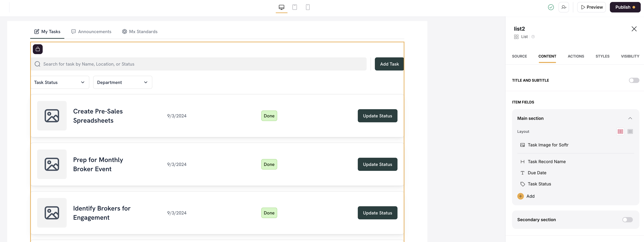Click the Task Status tag icon
Viewport: 644px width, 242px height.
(x=523, y=184)
